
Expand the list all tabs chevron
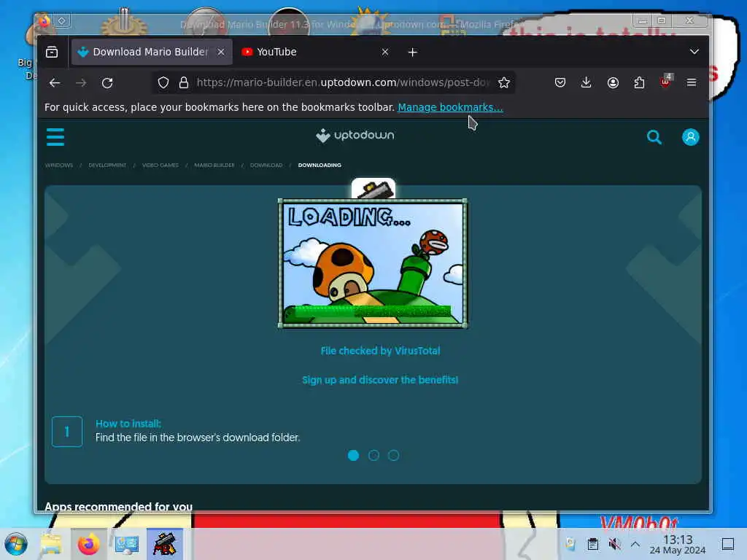point(694,52)
